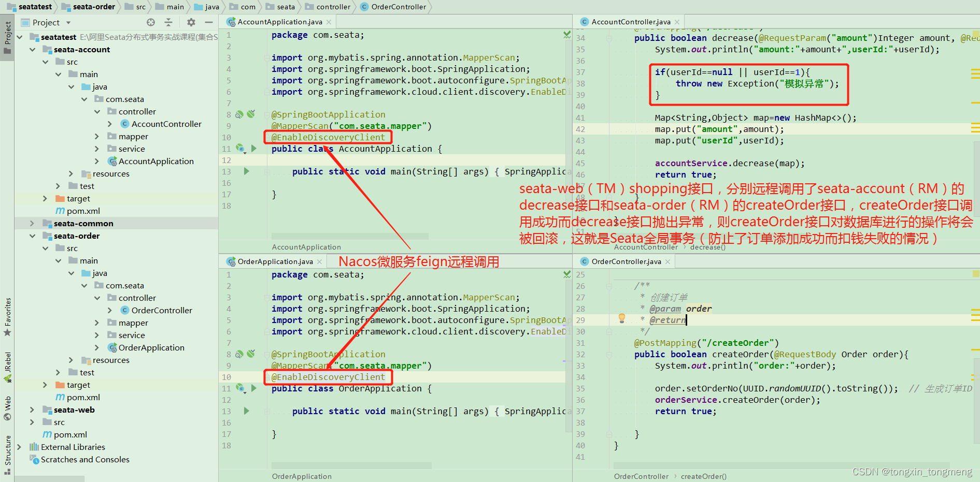Select AccountController in project tree

(x=166, y=124)
